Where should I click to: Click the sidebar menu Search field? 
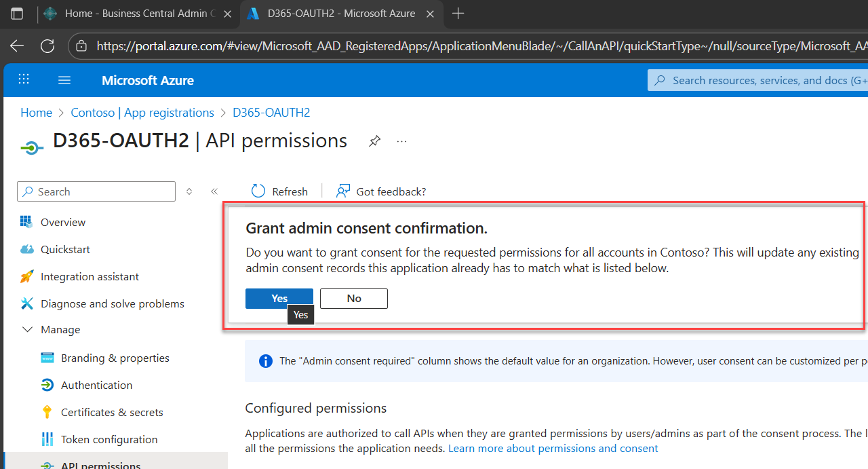[x=96, y=191]
